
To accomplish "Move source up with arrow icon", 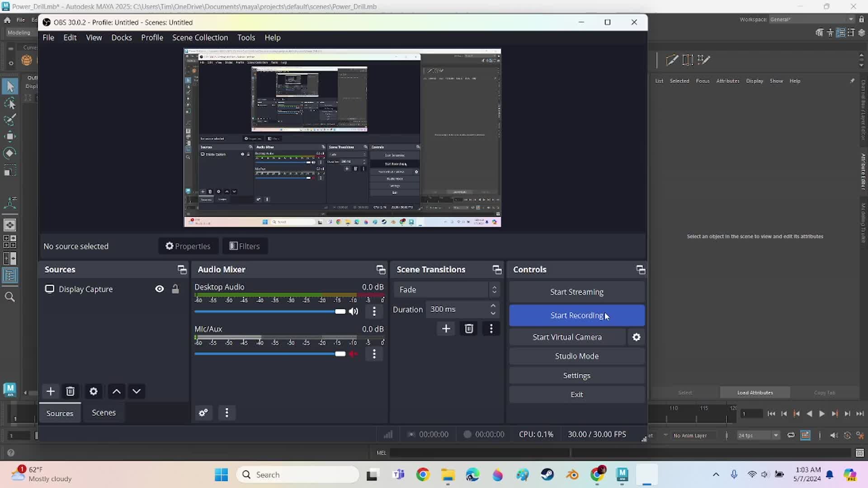I will tap(116, 391).
